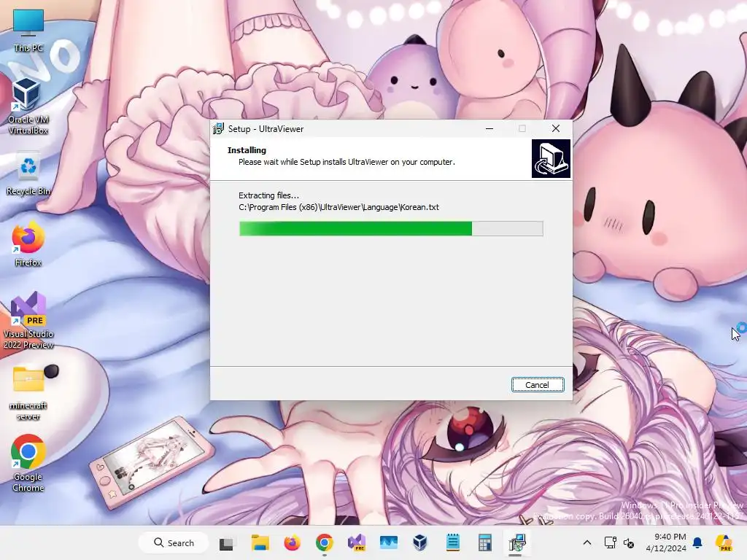Click the setup icon in the title bar
Screen dimensions: 747x560
218,128
